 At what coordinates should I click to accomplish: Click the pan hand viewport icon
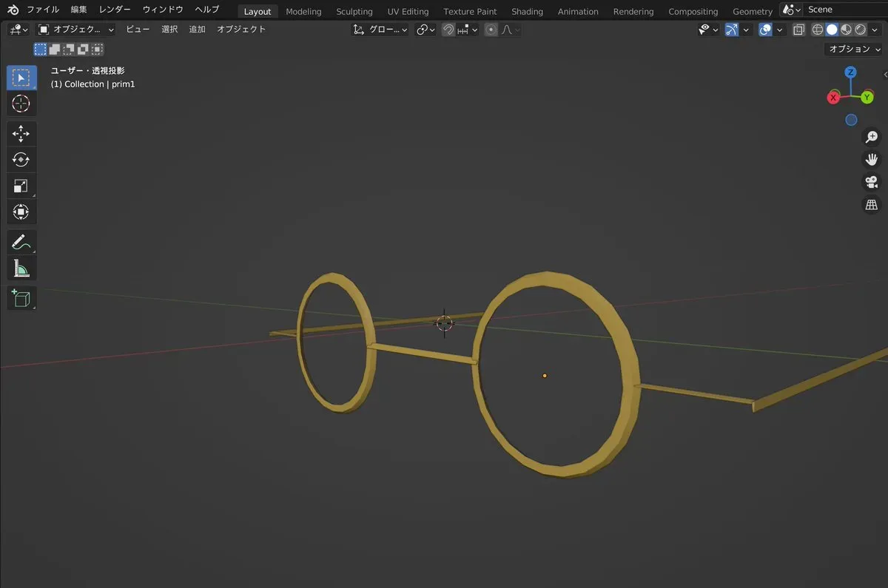pos(872,159)
